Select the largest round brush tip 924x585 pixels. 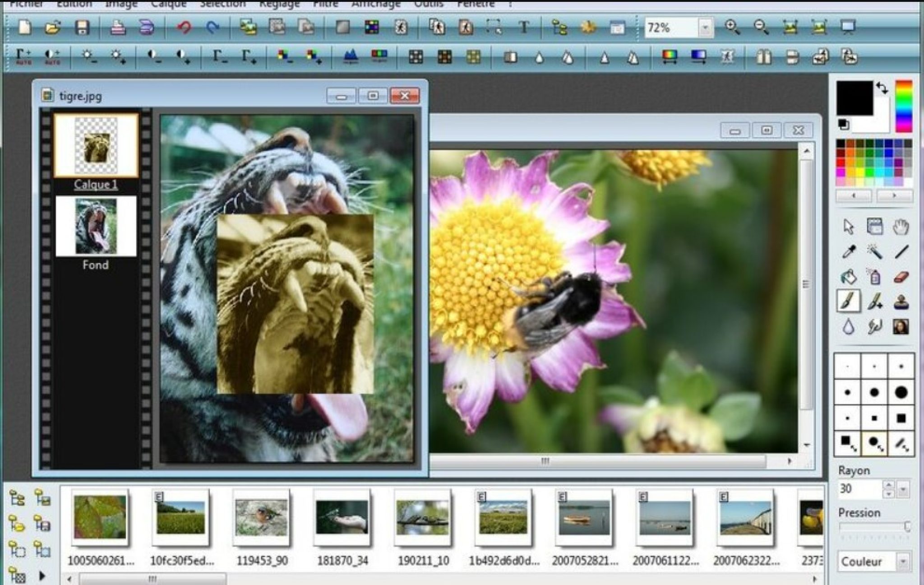pyautogui.click(x=901, y=393)
